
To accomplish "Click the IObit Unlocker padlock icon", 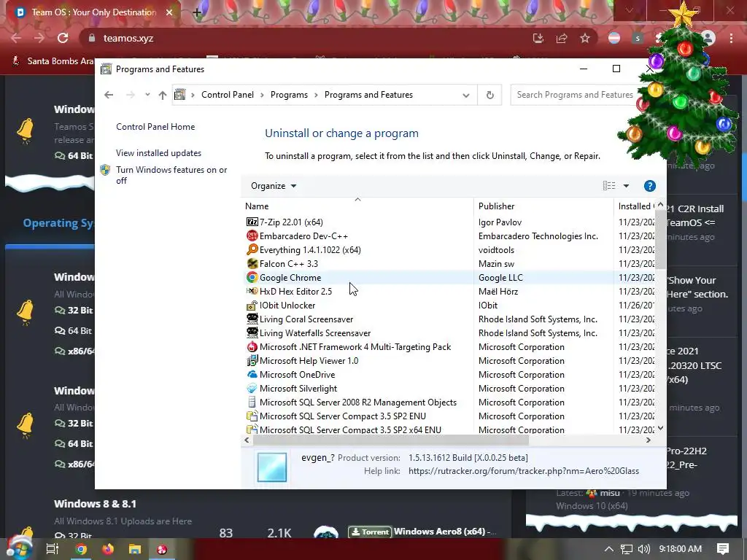I will (x=252, y=306).
